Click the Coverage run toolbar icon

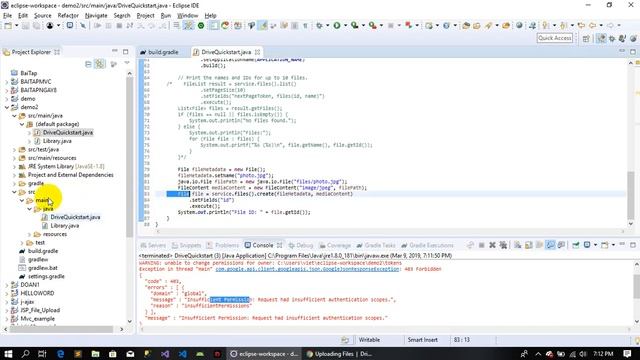[x=354, y=26]
